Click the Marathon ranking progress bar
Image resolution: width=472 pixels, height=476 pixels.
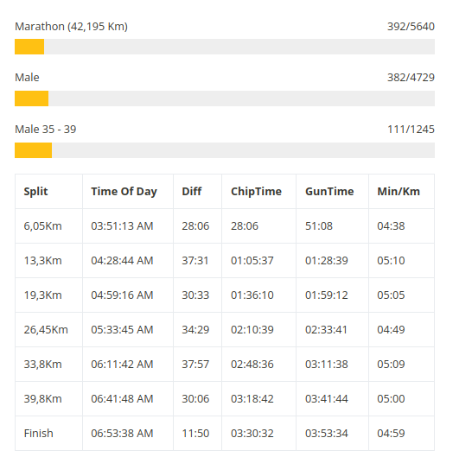(x=225, y=47)
